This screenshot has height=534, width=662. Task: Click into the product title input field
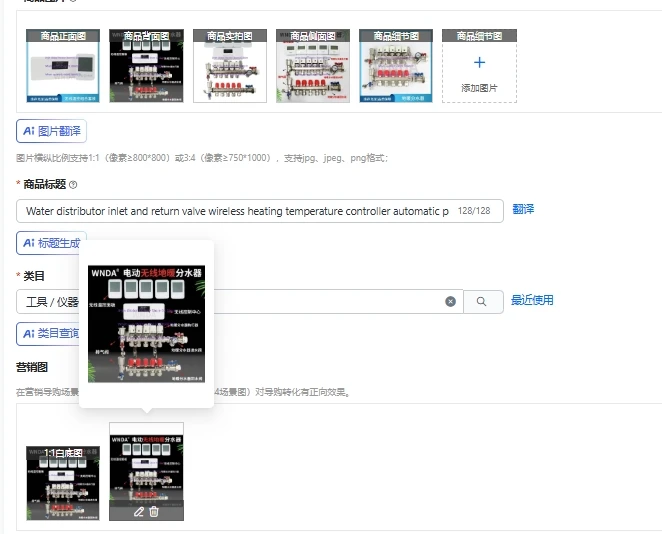(260, 211)
